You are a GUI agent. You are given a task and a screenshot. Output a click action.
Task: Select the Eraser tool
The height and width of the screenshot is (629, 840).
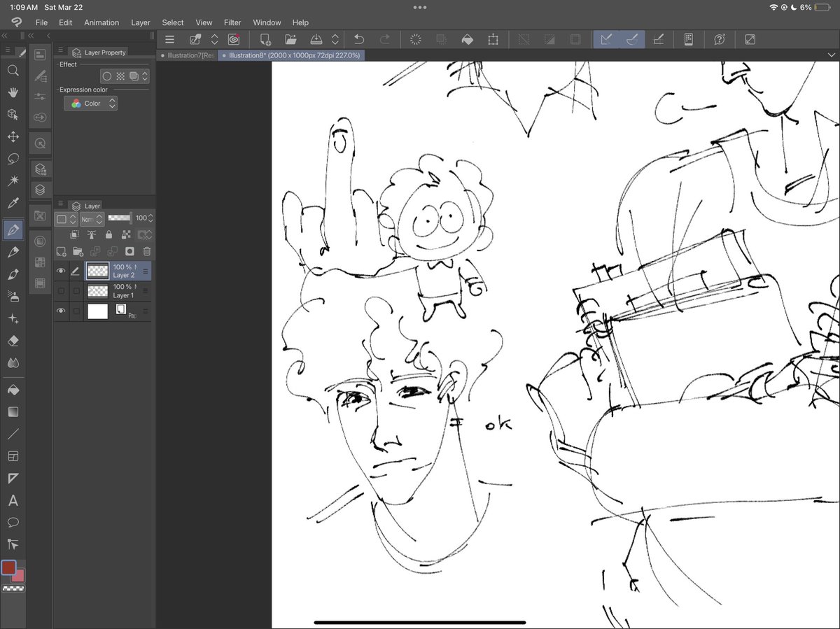(13, 341)
